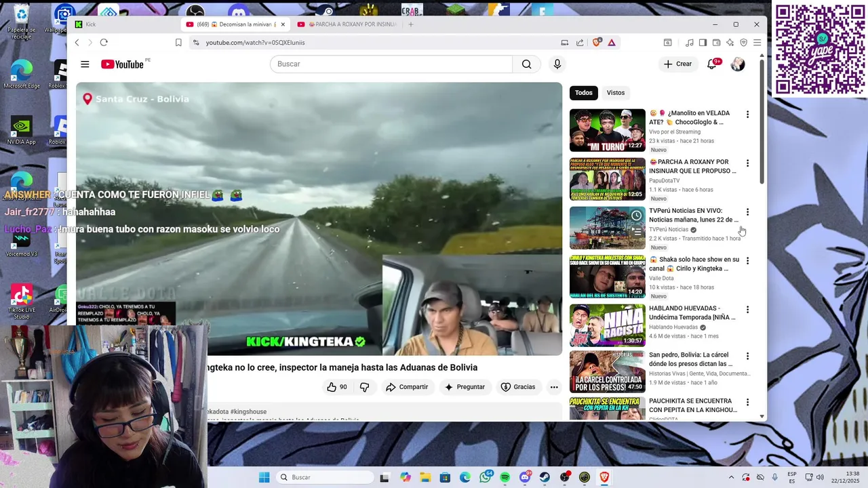Click the YouTube search magnifier button
The image size is (868, 488).
[526, 64]
